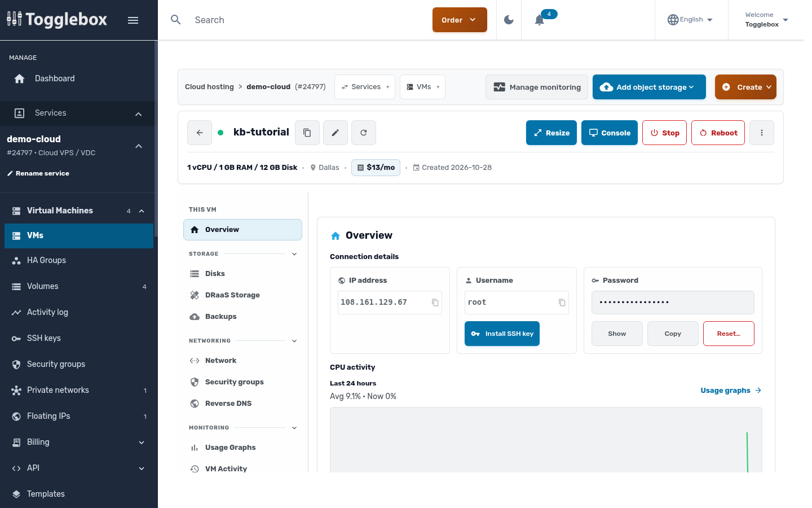Viewport: 812px width, 508px height.
Task: Click the Cloud hosting breadcrumb link
Action: (209, 87)
